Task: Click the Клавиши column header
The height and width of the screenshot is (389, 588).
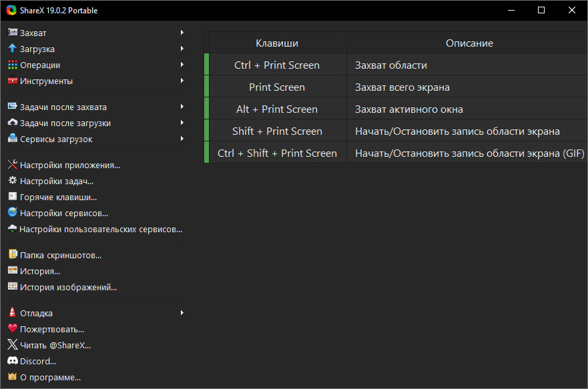Action: (277, 43)
